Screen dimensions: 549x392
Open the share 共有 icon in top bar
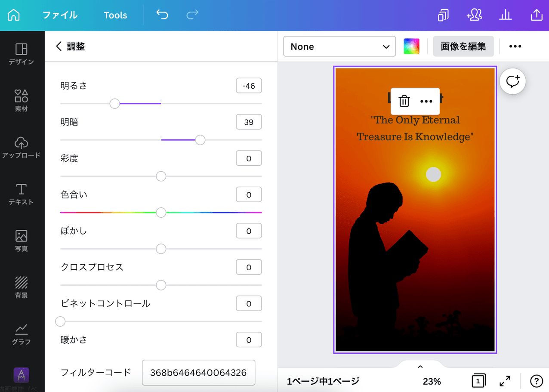click(x=536, y=15)
